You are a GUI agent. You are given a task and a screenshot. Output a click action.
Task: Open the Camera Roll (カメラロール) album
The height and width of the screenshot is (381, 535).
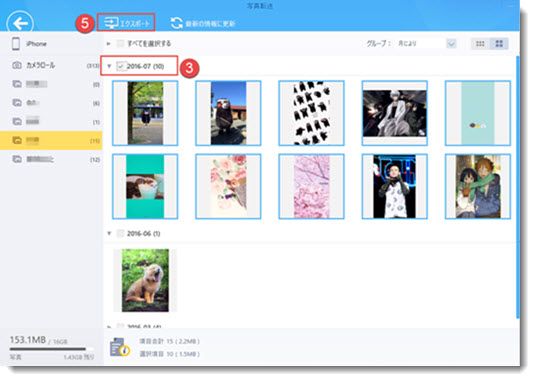[x=51, y=65]
